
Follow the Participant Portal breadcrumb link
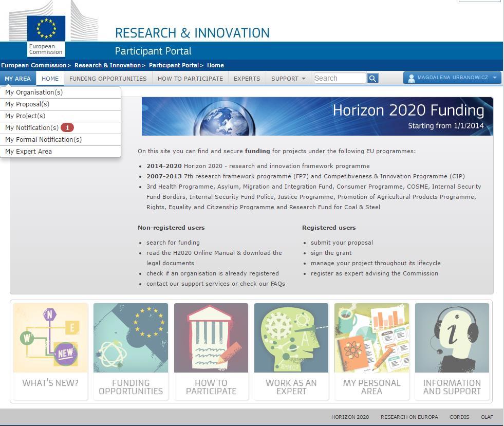click(x=174, y=65)
